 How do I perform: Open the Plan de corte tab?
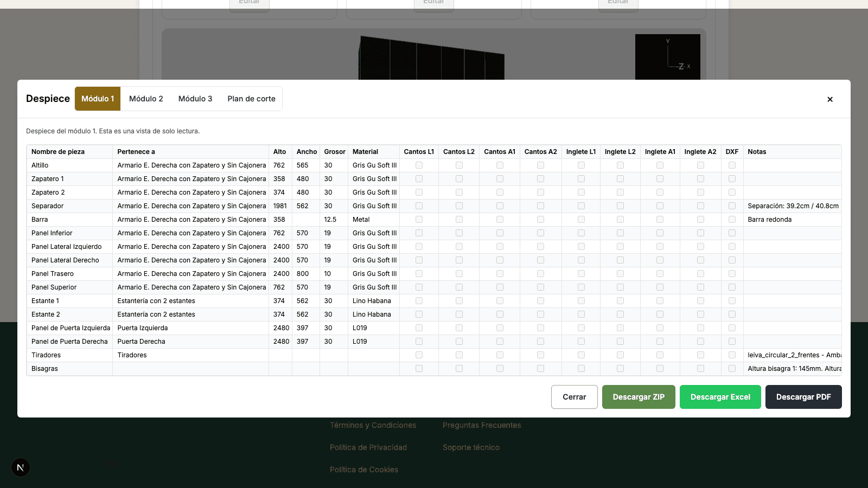coord(251,99)
